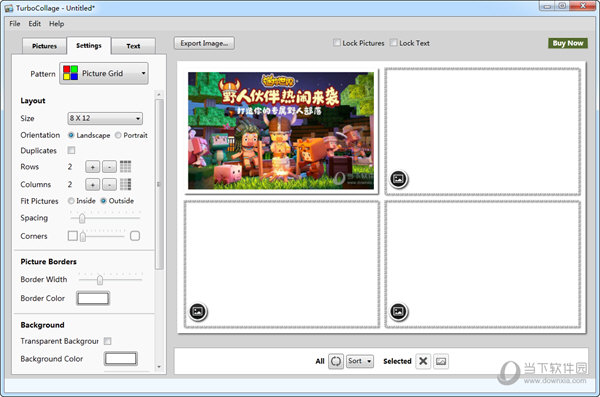The width and height of the screenshot is (600, 397).
Task: Toggle Lock Pictures checkbox
Action: 336,43
